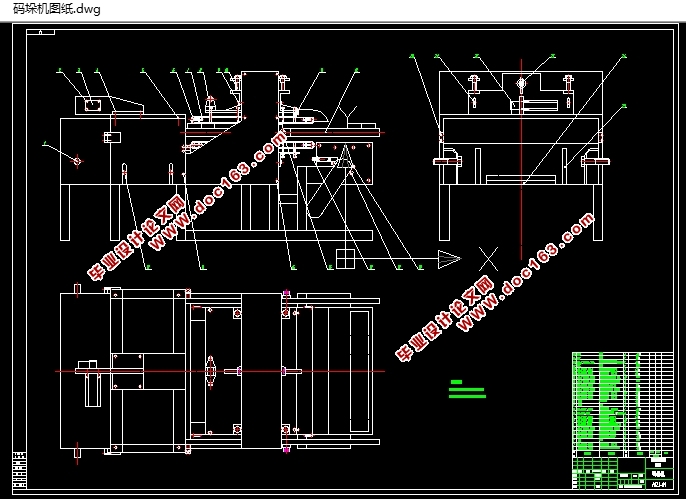Click the magenta marker at the plan view's top edge
This screenshot has width=686, height=499.
click(x=287, y=293)
